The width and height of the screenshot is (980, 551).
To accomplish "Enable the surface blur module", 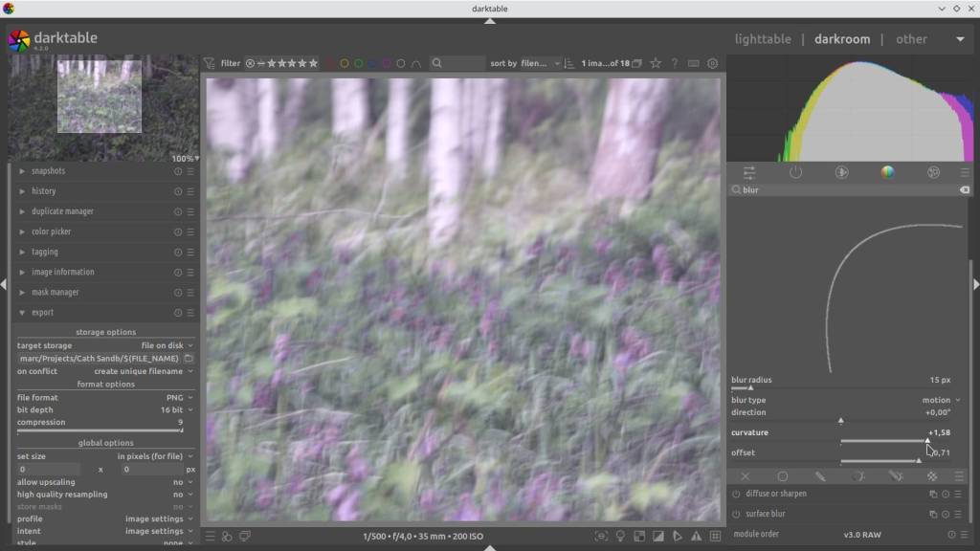I will (736, 514).
